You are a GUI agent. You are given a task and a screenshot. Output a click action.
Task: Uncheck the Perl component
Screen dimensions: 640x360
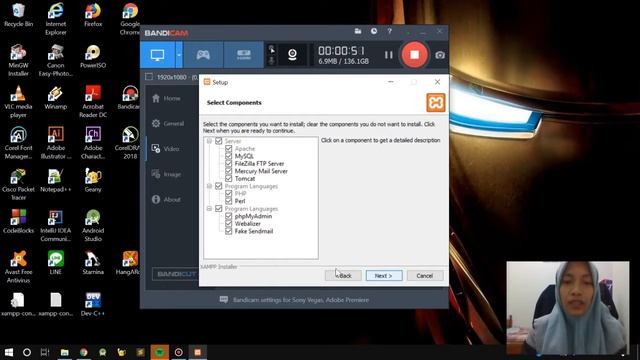pyautogui.click(x=229, y=201)
